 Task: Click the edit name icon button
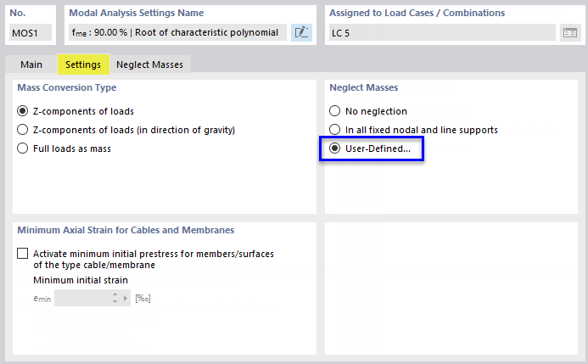click(301, 32)
